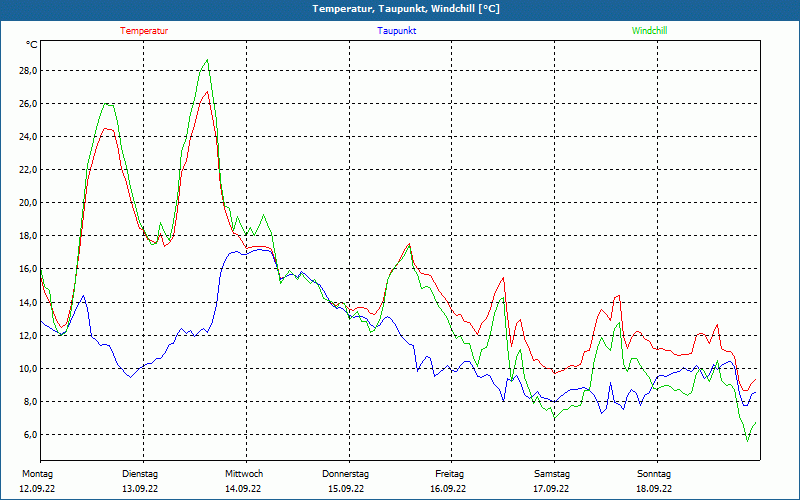Click the Mittwoch day label
The image size is (800, 500).
pos(244,474)
